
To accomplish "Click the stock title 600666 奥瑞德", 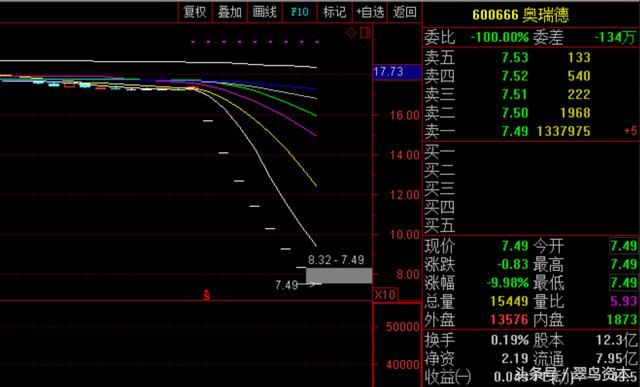I will [x=520, y=15].
